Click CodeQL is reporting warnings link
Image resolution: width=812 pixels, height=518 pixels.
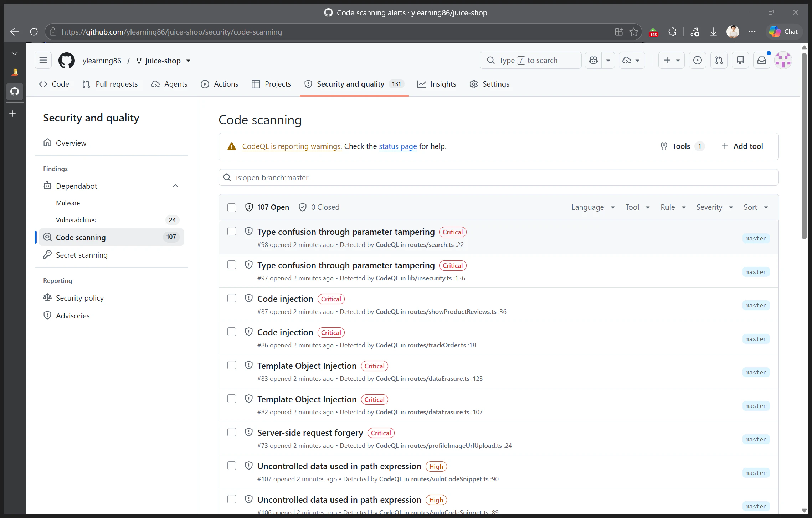point(292,146)
